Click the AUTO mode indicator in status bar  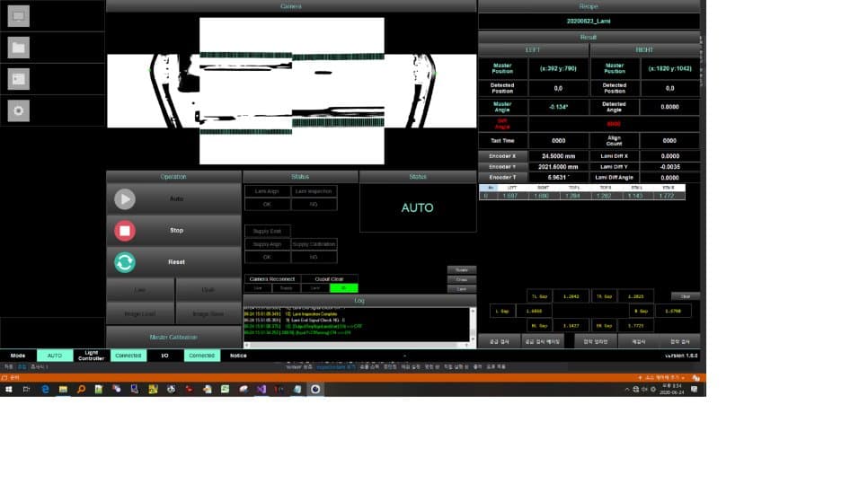pos(54,356)
